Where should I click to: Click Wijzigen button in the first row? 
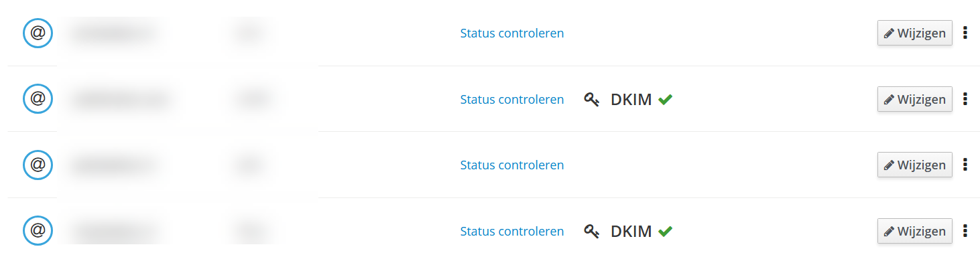(914, 33)
